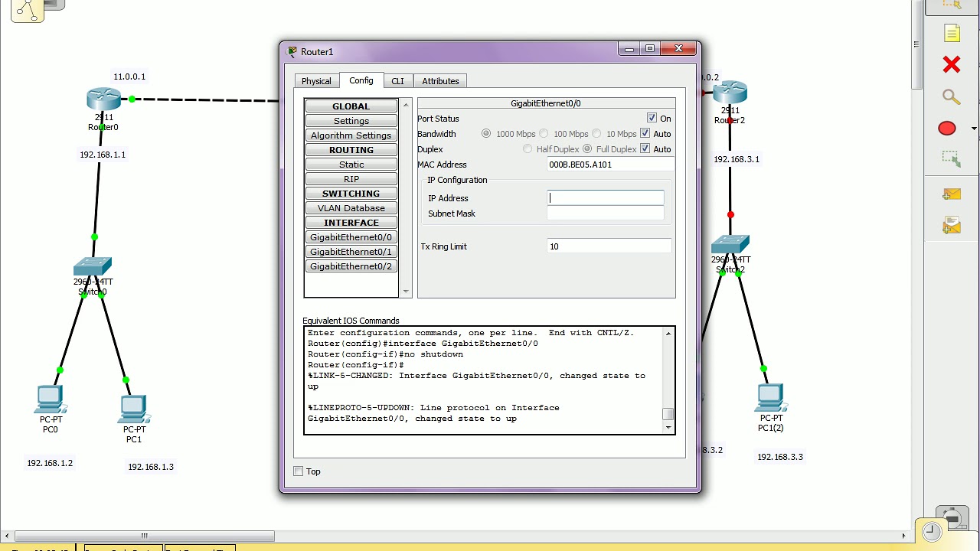Click the MAC Address field
This screenshot has height=551, width=980.
click(x=611, y=165)
